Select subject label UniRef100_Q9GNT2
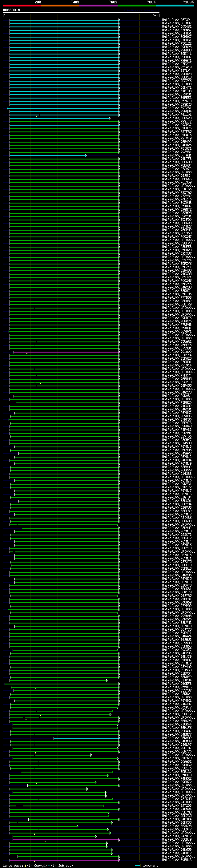 (177, 210)
